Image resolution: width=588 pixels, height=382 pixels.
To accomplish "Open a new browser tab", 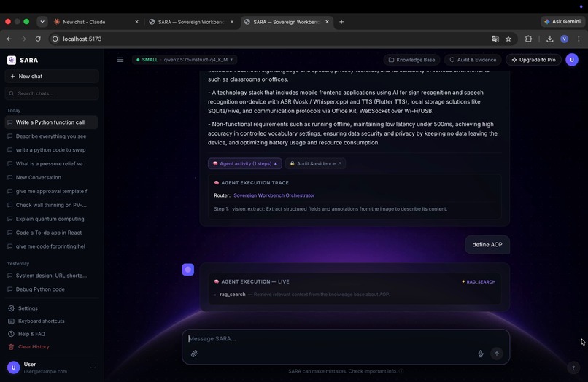I will coord(341,22).
